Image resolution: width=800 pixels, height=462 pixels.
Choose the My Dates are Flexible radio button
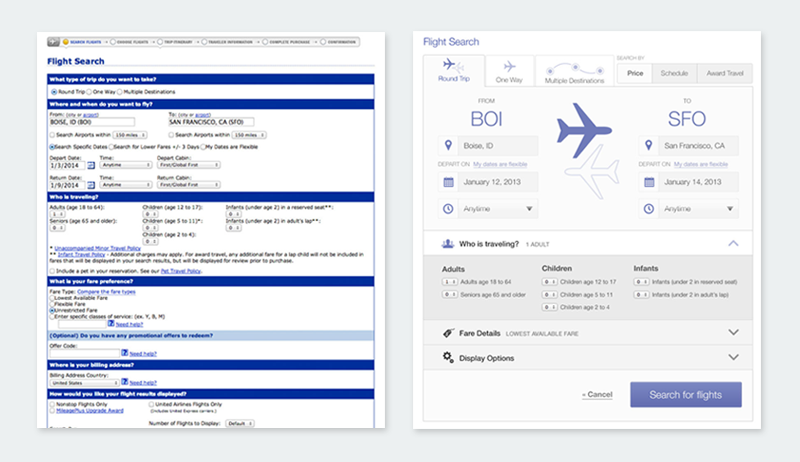tap(203, 147)
